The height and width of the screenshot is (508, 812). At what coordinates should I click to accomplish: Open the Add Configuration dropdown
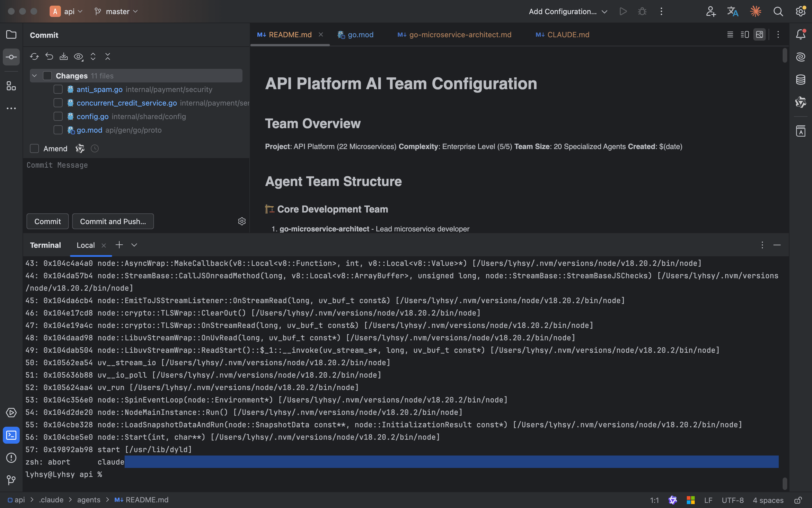(568, 11)
